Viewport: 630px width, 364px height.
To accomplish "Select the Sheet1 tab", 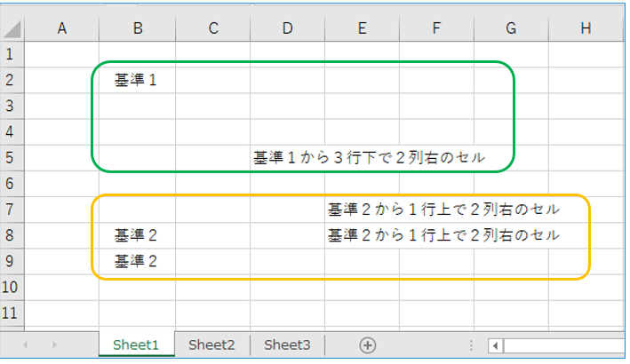I will [136, 344].
